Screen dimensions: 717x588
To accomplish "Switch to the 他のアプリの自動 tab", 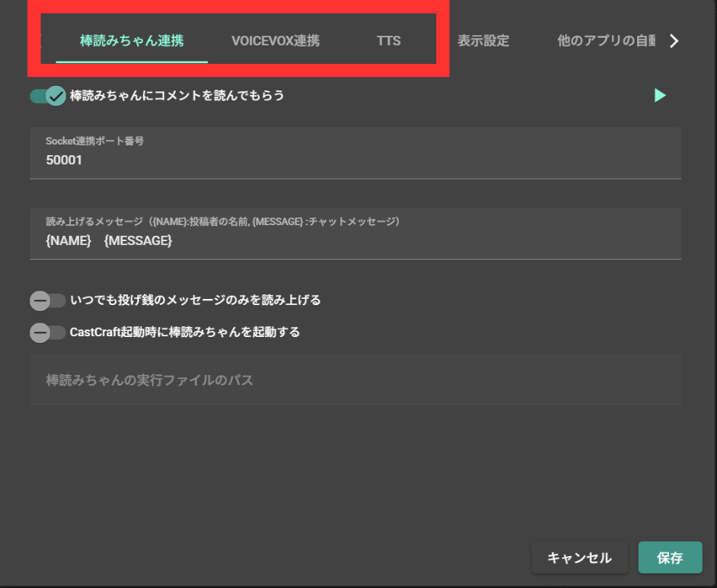I will coord(606,40).
